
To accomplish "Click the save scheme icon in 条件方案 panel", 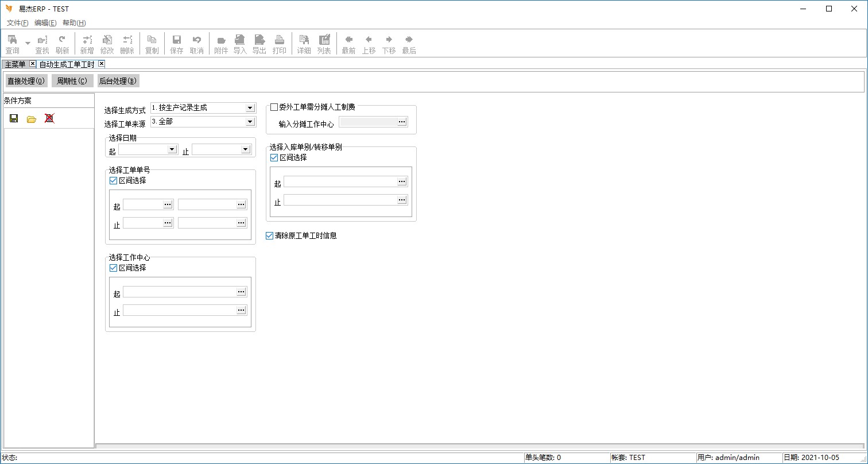I will pos(14,119).
